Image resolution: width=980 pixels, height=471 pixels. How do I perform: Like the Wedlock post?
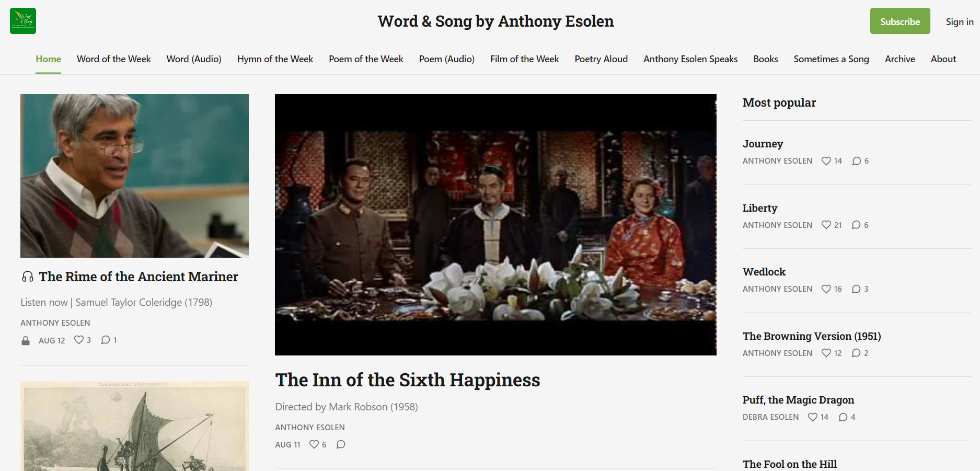pos(832,289)
